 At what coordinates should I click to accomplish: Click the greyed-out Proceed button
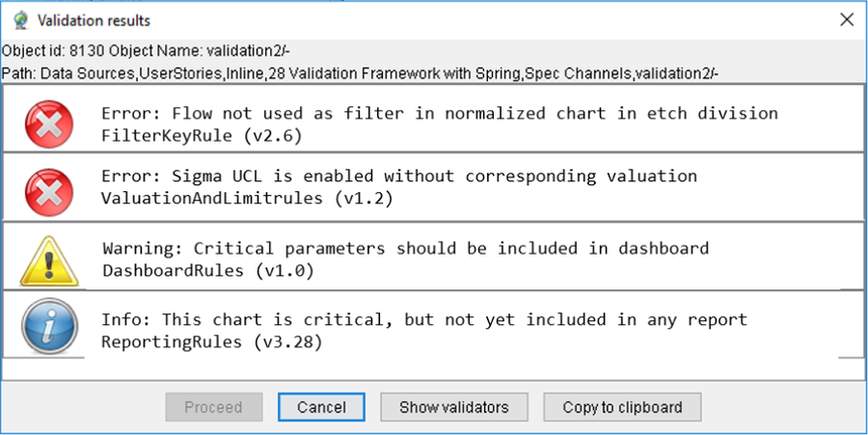click(x=213, y=407)
